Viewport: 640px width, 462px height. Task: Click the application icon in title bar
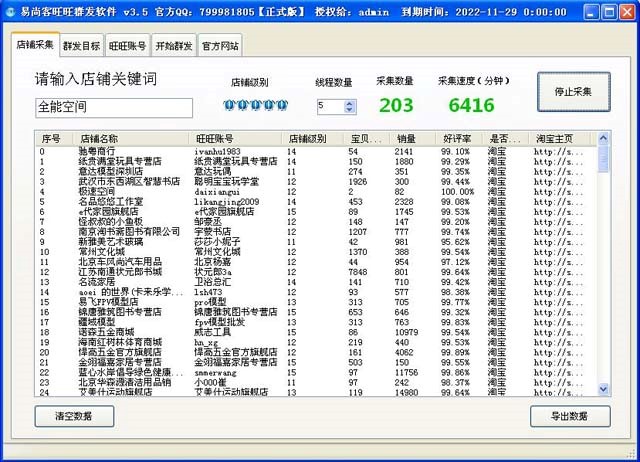click(x=11, y=12)
